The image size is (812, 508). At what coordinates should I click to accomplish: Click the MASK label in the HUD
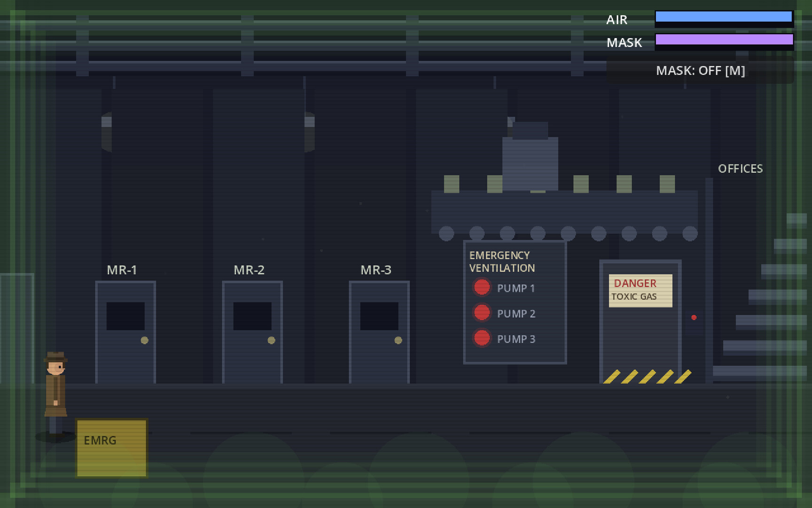point(624,43)
